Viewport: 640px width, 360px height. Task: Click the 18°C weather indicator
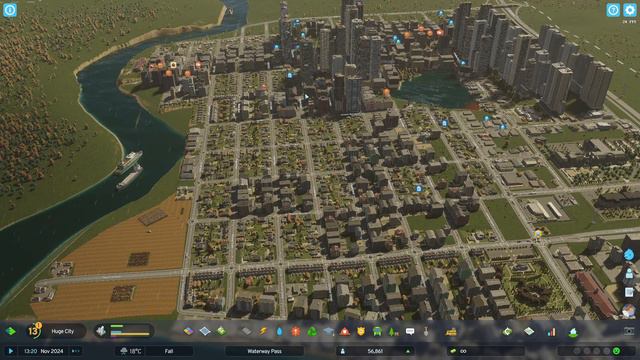click(131, 351)
